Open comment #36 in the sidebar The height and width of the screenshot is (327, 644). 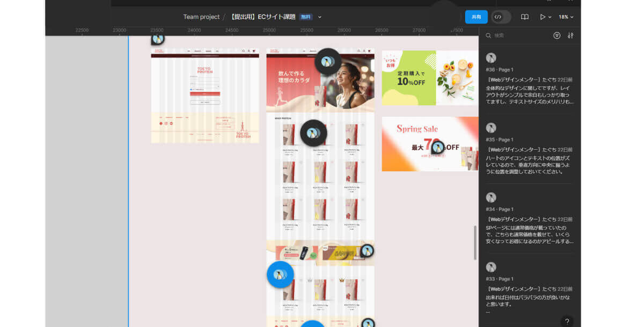click(530, 79)
